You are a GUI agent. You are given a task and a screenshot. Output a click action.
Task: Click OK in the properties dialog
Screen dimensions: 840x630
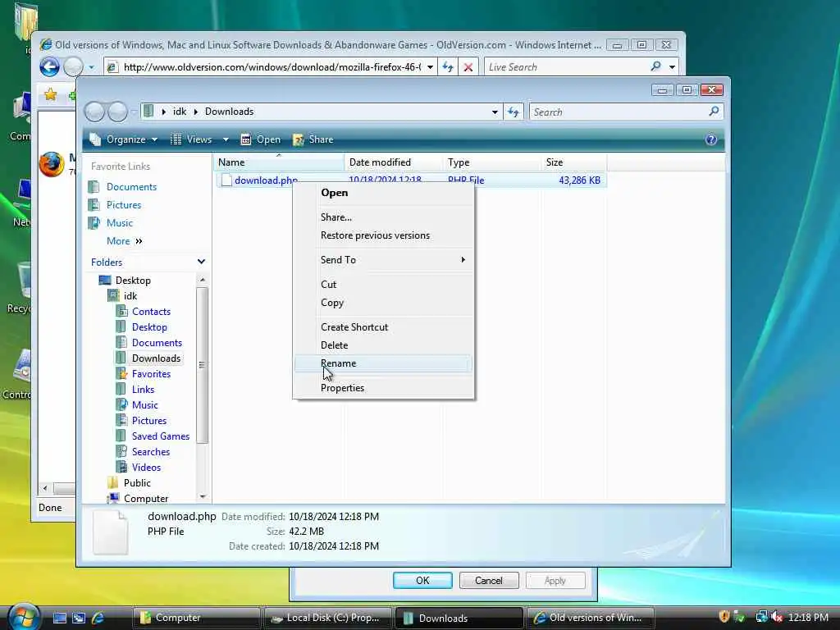(x=422, y=580)
